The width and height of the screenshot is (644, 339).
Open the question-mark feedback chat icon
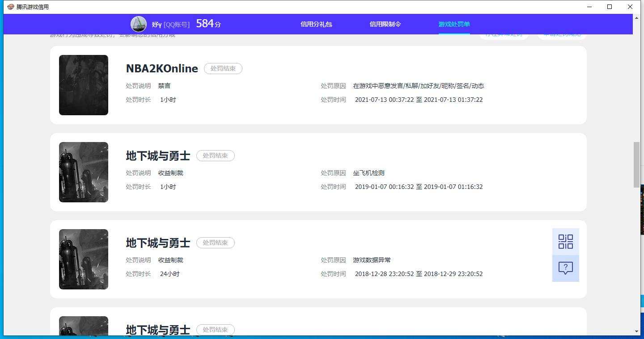click(x=566, y=268)
